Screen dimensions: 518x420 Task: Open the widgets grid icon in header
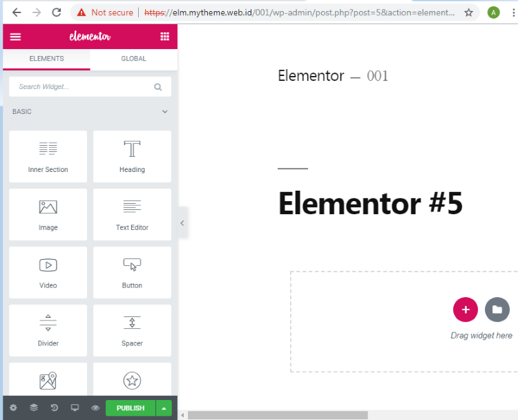point(164,37)
